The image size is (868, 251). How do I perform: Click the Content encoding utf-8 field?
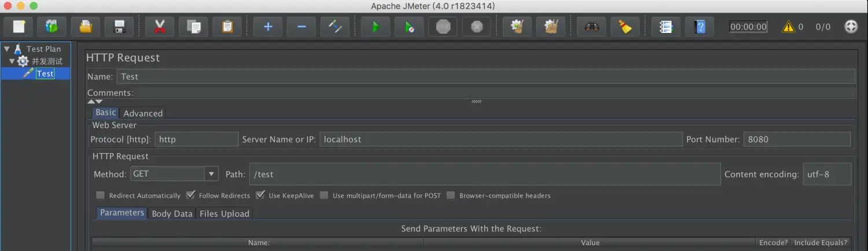(x=827, y=174)
